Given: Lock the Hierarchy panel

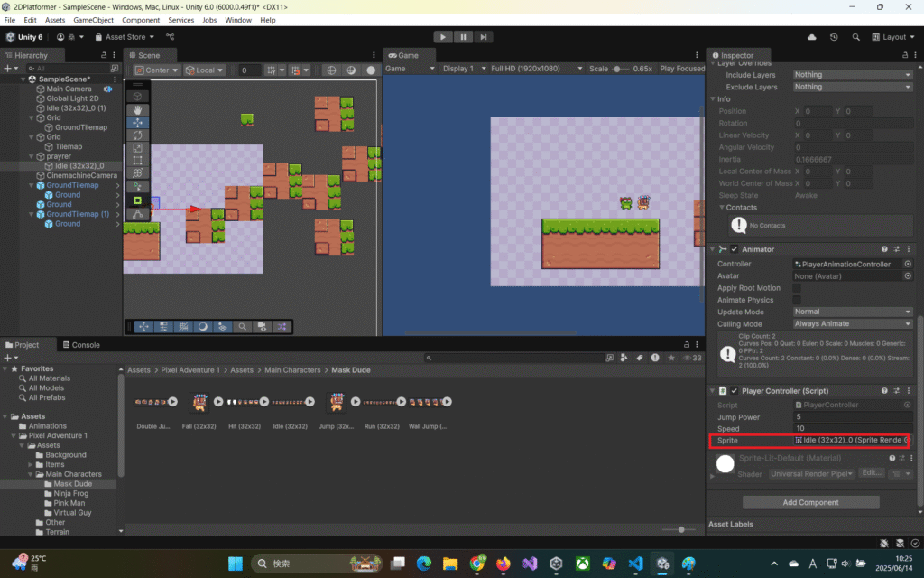Looking at the screenshot, I should coord(104,55).
